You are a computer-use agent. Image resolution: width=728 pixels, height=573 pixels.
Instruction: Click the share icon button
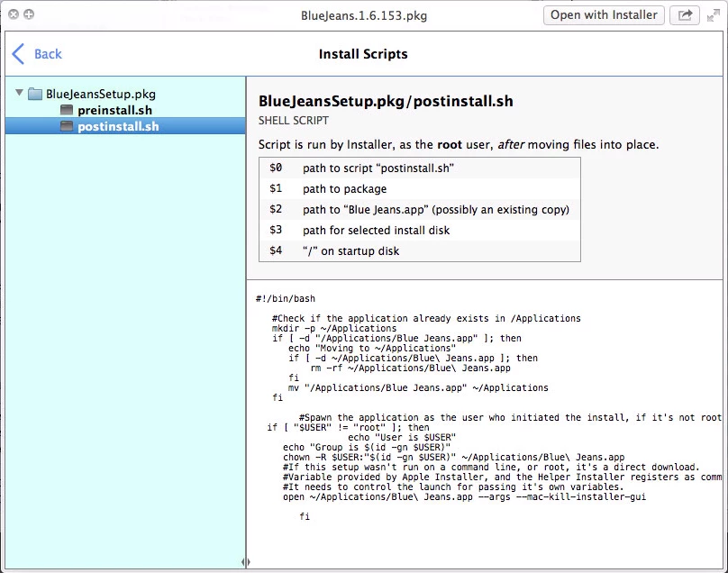point(685,14)
